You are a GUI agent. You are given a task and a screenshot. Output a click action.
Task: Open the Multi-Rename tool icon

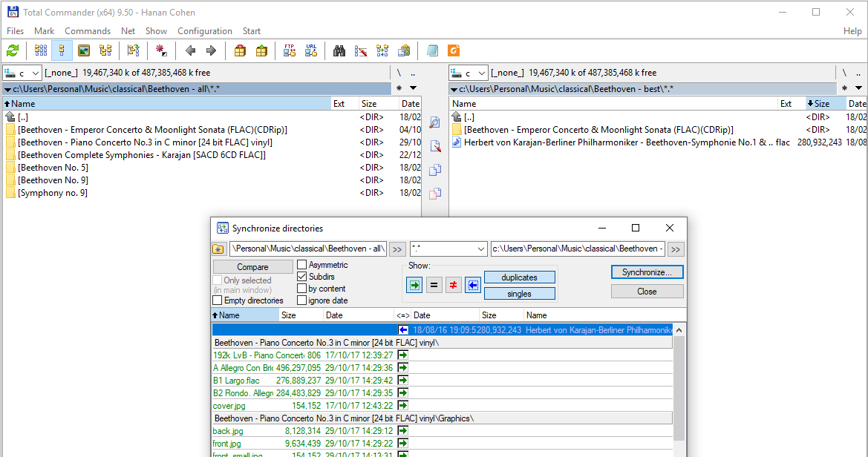[361, 51]
